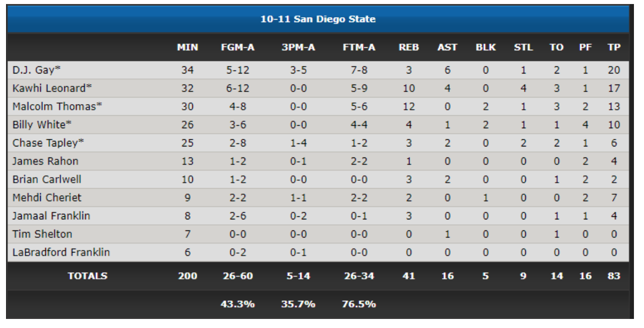Click Jamaal Franklin player name
Screen dimensions: 644x328
tap(51, 216)
